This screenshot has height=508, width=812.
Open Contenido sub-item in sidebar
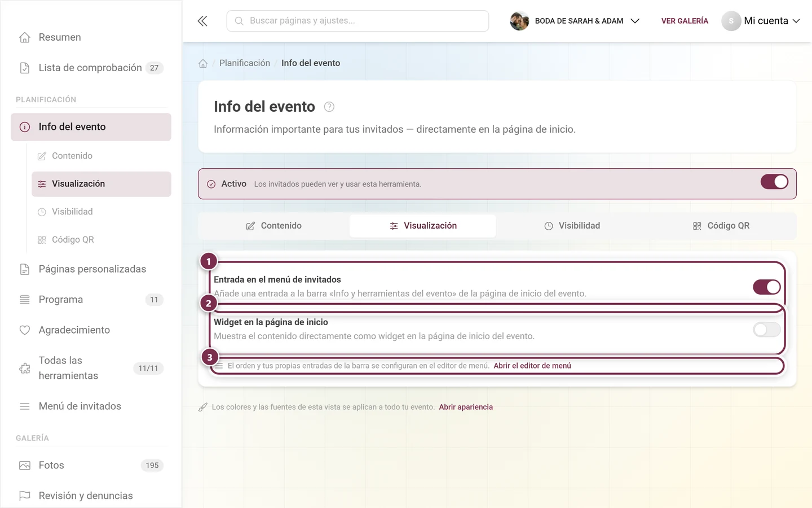click(x=101, y=156)
